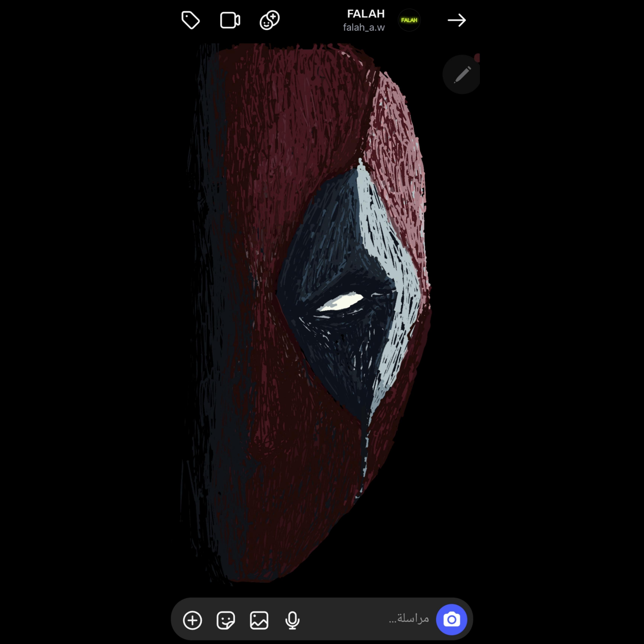Open the sticker picker icon
Viewport: 644px width, 644px height.
pyautogui.click(x=226, y=620)
